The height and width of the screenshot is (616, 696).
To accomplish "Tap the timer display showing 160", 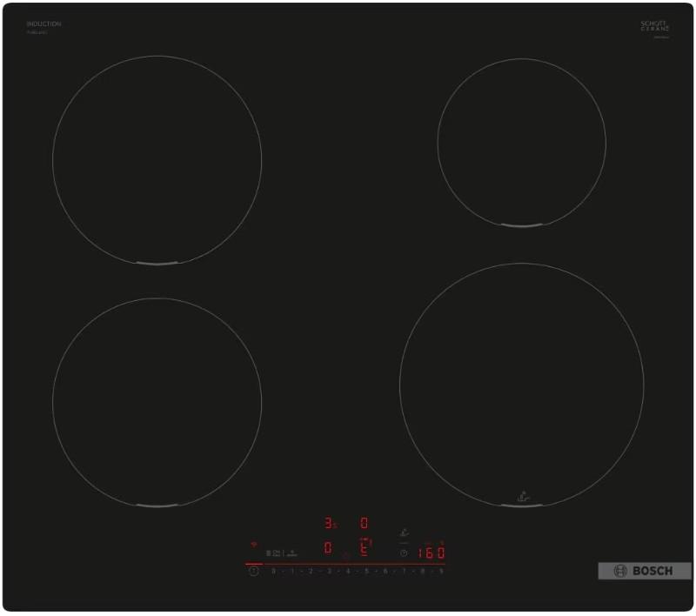I will point(430,552).
